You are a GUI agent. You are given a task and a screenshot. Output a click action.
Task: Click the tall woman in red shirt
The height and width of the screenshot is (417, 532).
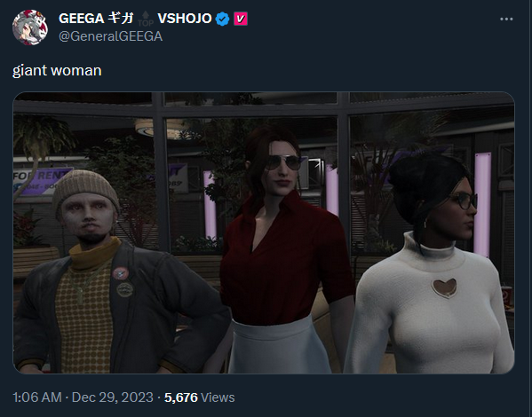click(x=278, y=251)
